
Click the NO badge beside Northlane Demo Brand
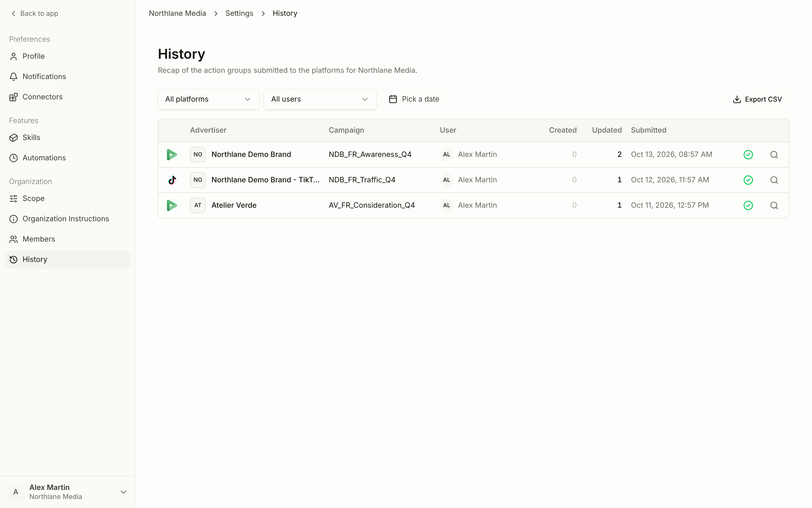[x=198, y=155]
